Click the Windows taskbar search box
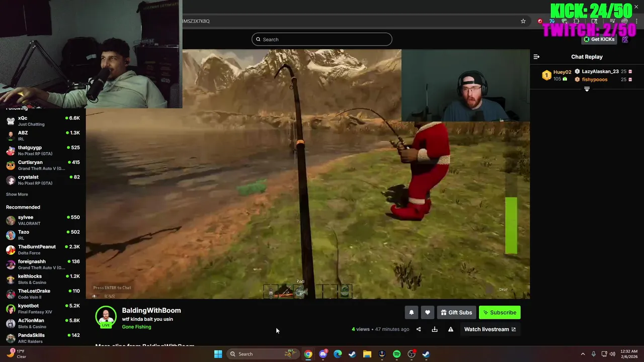Viewport: 644px width, 362px height. (263, 354)
